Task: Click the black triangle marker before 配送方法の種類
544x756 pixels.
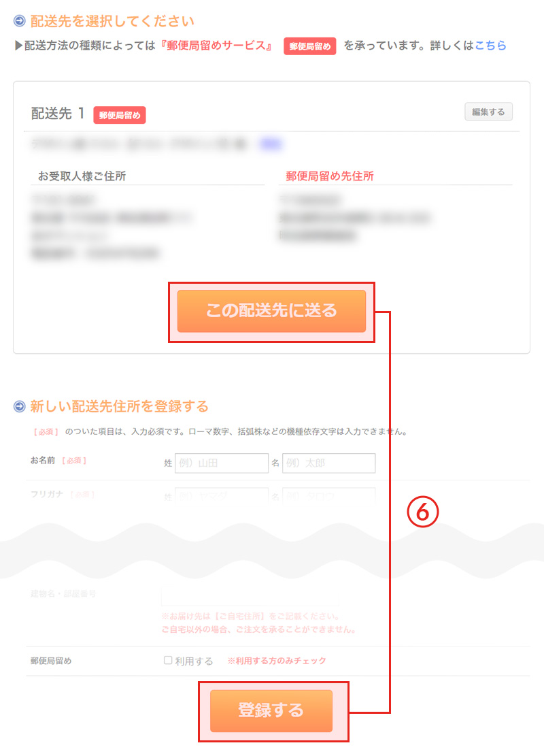Action: (x=18, y=46)
